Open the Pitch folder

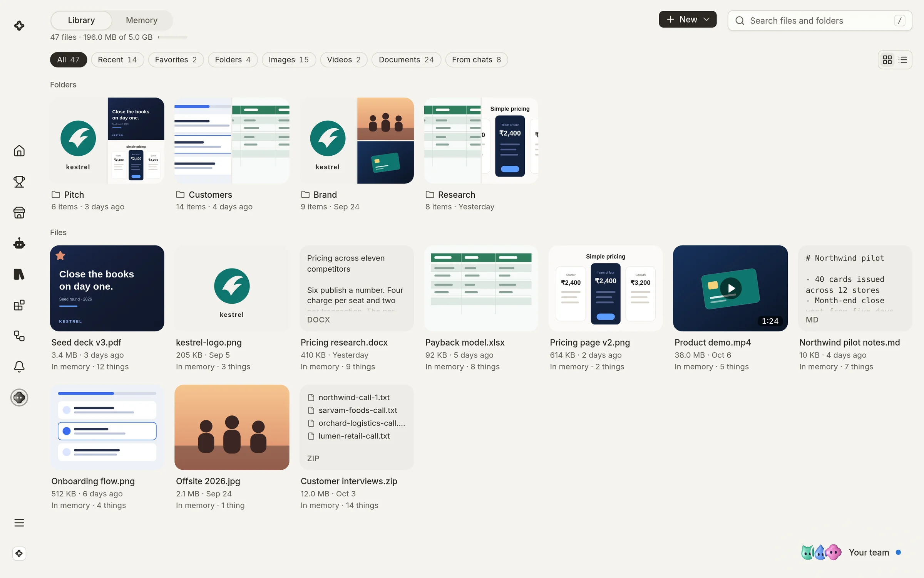(x=107, y=154)
